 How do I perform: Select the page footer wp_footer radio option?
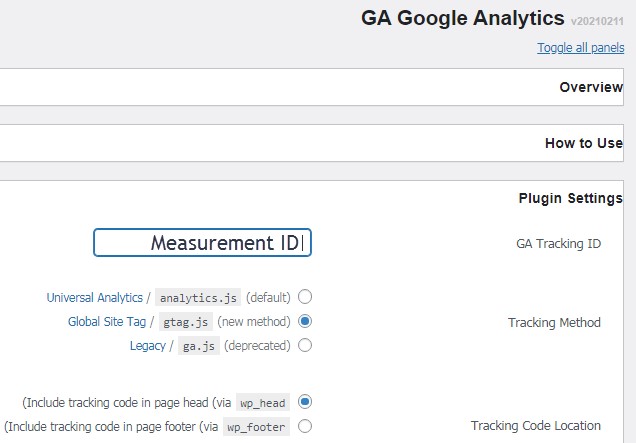pos(306,427)
